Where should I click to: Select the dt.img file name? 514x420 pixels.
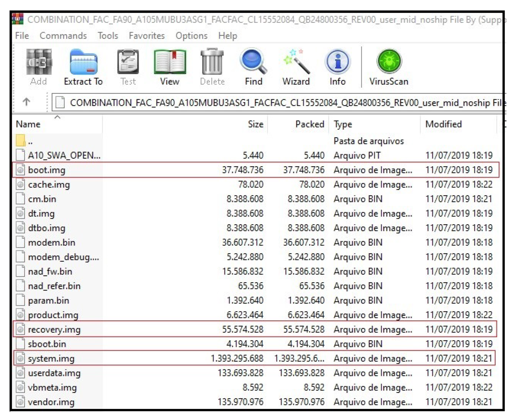tap(41, 213)
